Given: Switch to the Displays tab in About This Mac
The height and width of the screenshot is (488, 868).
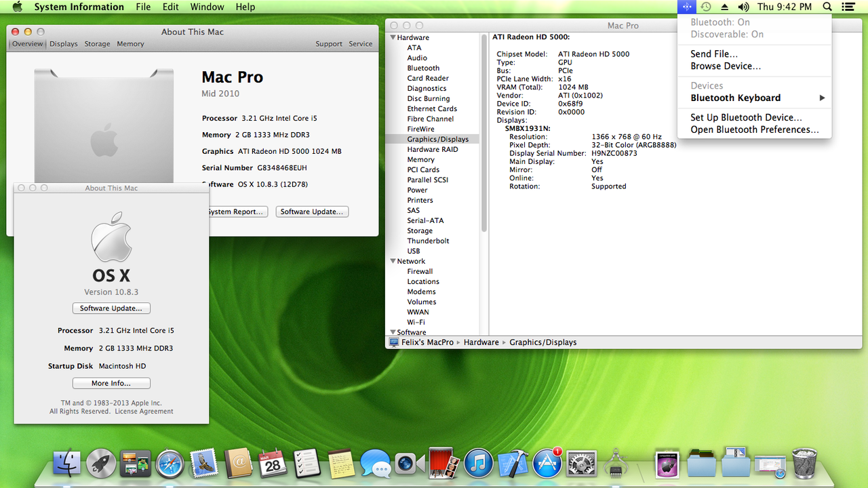Looking at the screenshot, I should 64,44.
